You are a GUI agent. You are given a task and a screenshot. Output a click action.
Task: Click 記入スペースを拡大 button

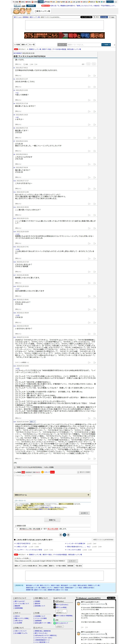click(x=84, y=472)
